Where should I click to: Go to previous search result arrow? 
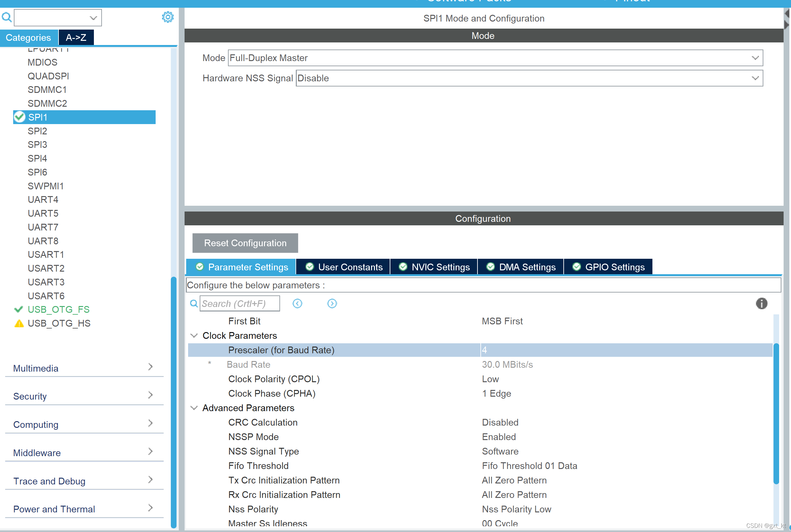[x=297, y=303]
